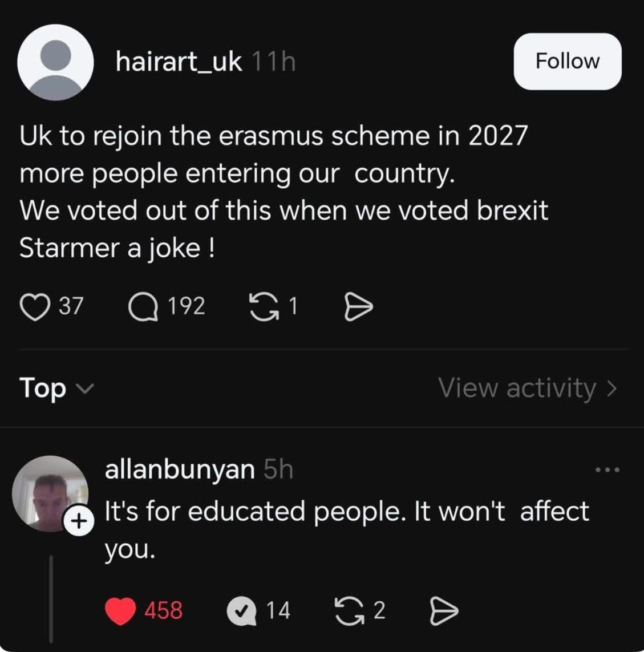Open the reply text "It's for educated people"
Viewport: 644px width, 652px height.
coord(346,511)
